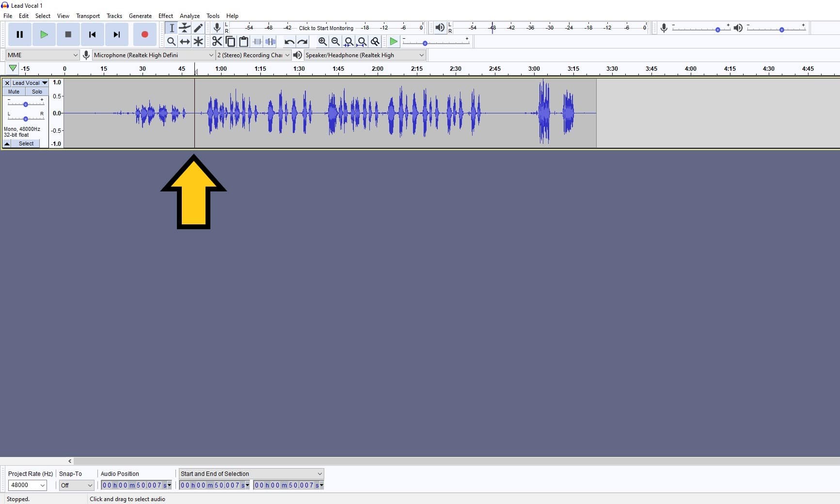Select the Selection tool

[x=171, y=28]
